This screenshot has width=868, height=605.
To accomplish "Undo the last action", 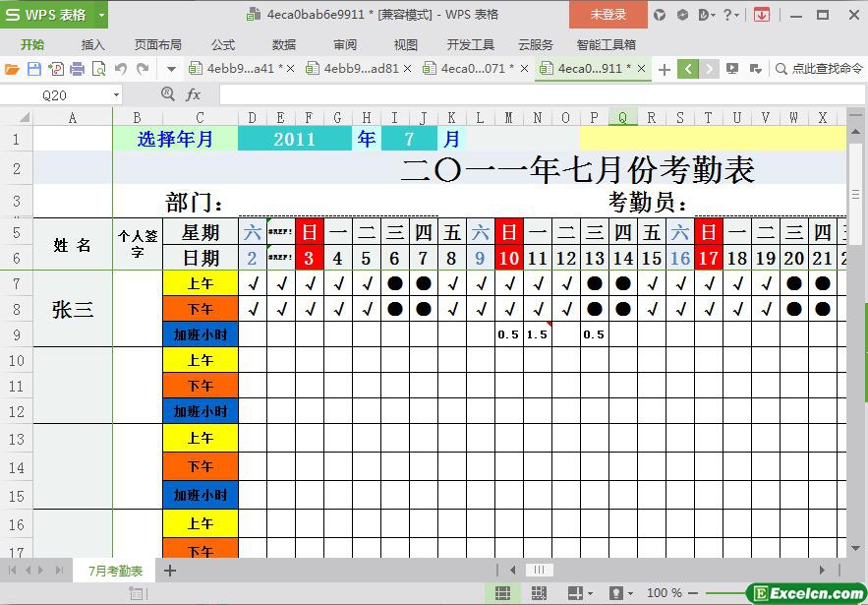I will (121, 69).
